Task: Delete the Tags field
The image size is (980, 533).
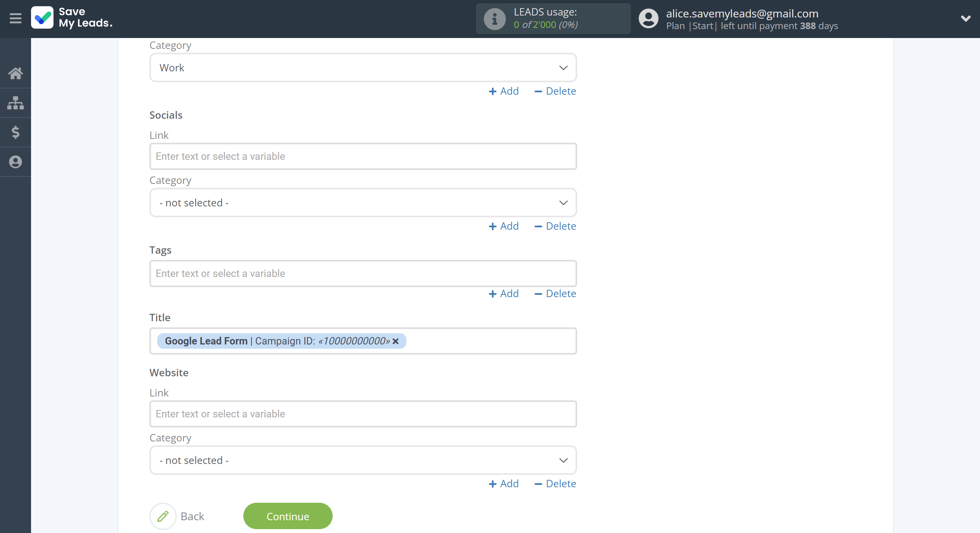Action: 555,294
